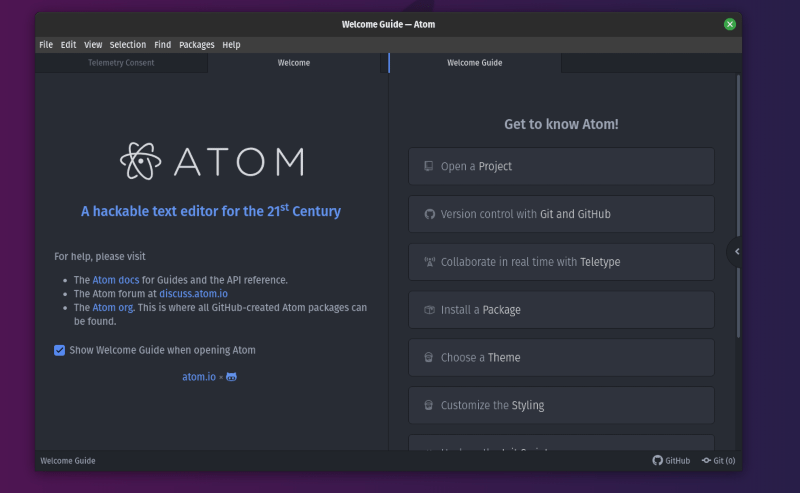Open the Git panel from status bar

point(718,461)
